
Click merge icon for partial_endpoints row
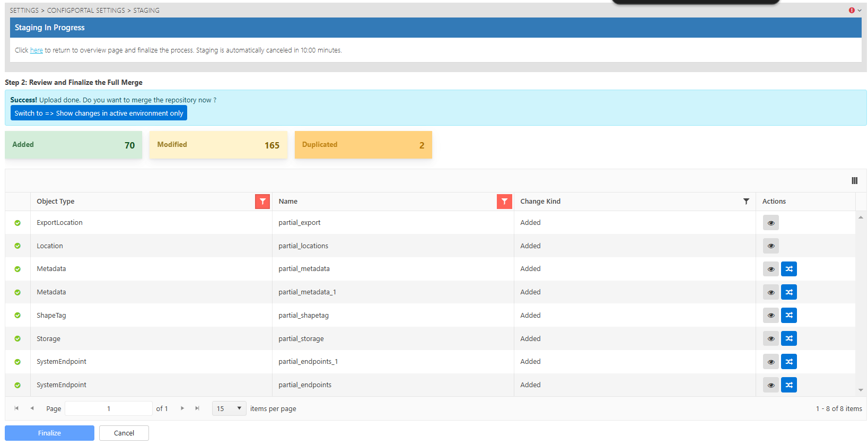tap(788, 385)
